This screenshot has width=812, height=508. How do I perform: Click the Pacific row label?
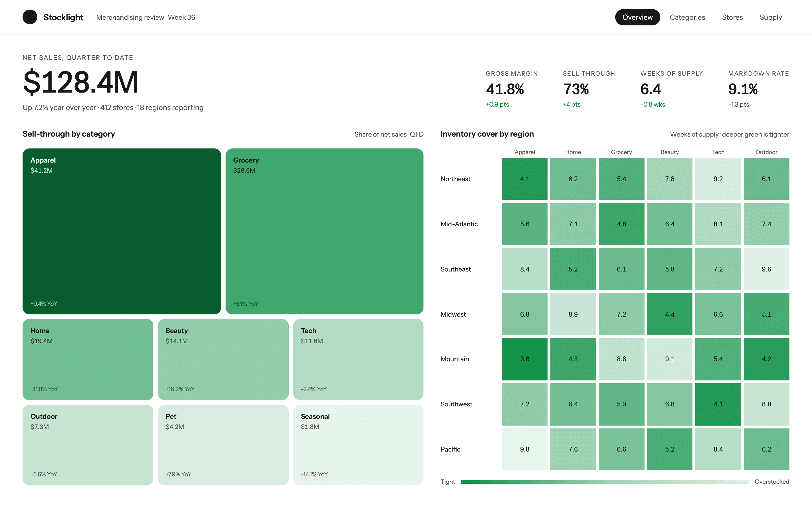(450, 449)
